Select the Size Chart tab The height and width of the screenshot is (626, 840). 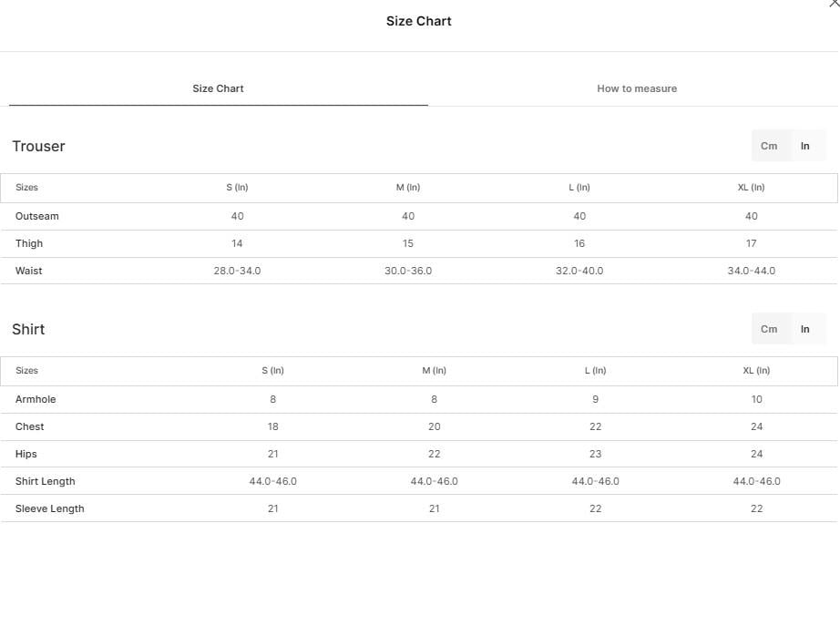(218, 88)
